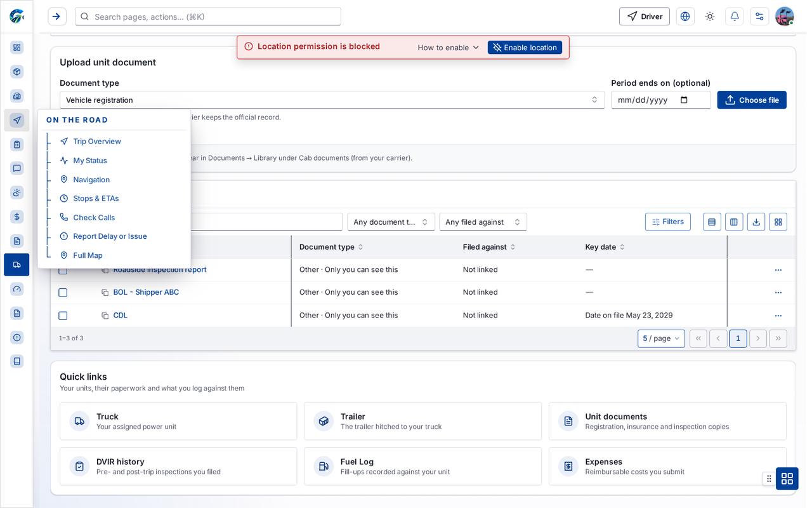Viewport: 812px width, 508px height.
Task: Open the Vehicle registration document type dropdown
Action: [x=332, y=100]
